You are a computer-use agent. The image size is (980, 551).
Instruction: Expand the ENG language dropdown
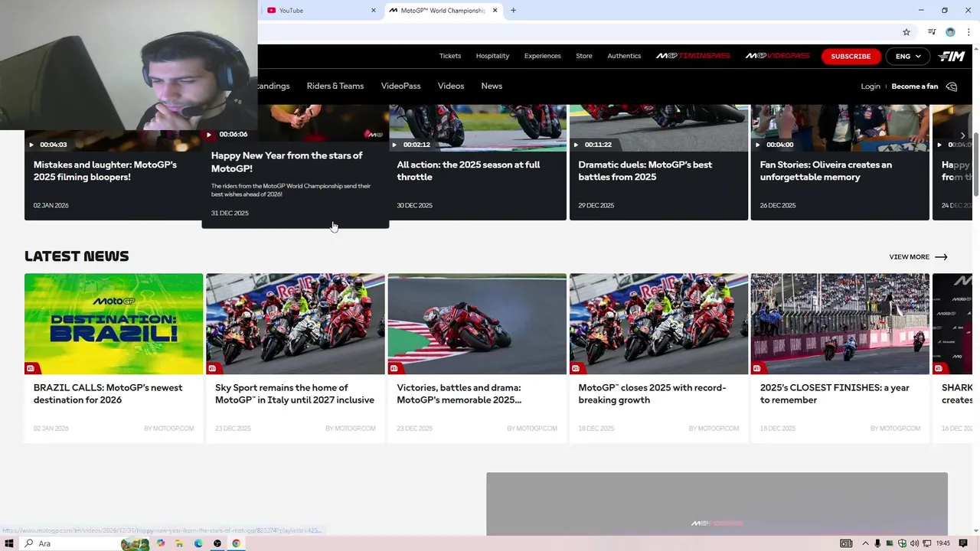908,56
